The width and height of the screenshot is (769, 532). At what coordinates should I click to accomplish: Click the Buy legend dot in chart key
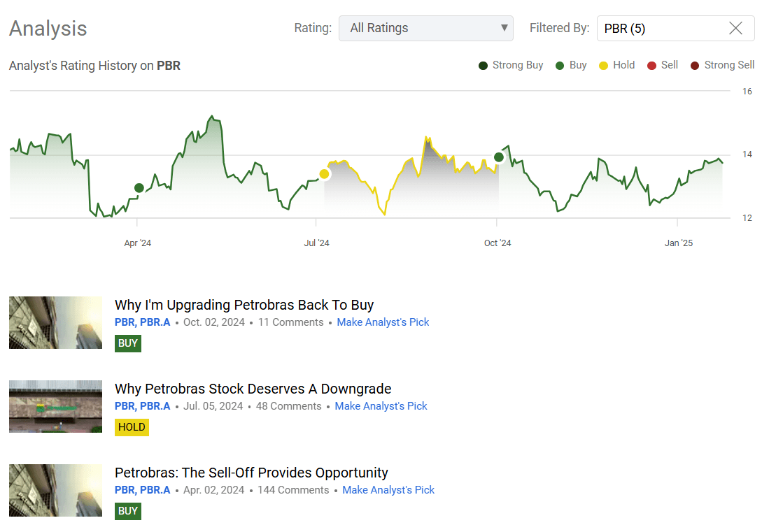[x=558, y=65]
